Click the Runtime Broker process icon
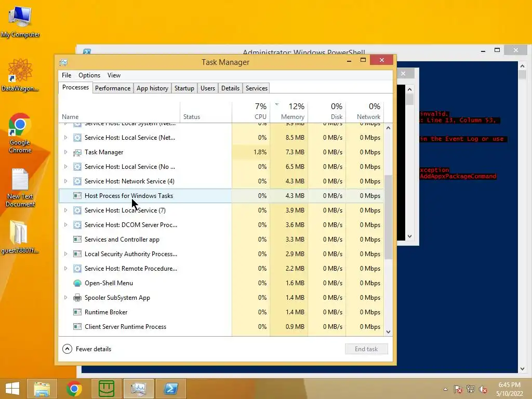This screenshot has width=532, height=399. 77,312
